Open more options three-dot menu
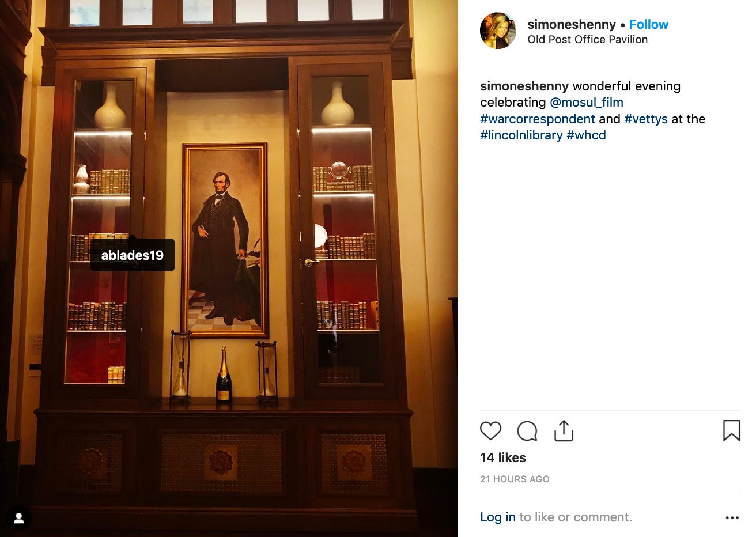Screen dimensions: 756x537 [732, 517]
